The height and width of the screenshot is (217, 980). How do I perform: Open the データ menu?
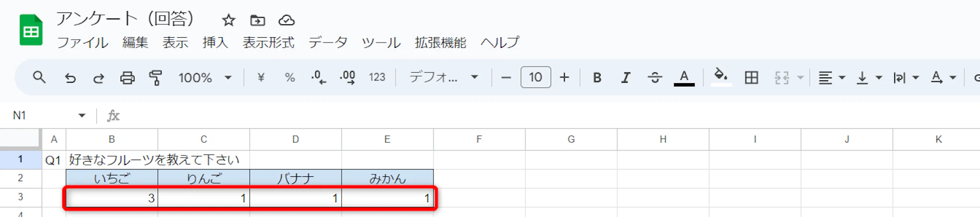[x=328, y=43]
